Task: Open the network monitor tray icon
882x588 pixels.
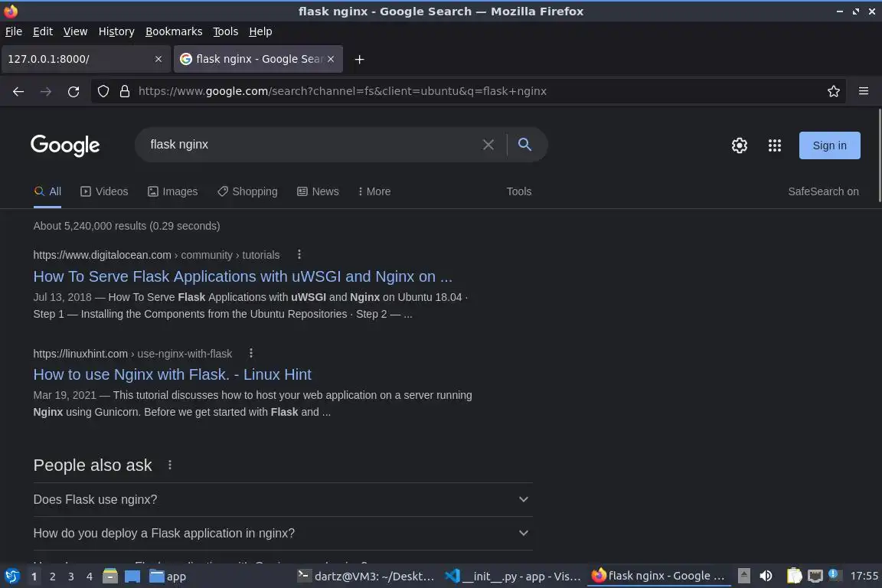Action: (x=815, y=576)
